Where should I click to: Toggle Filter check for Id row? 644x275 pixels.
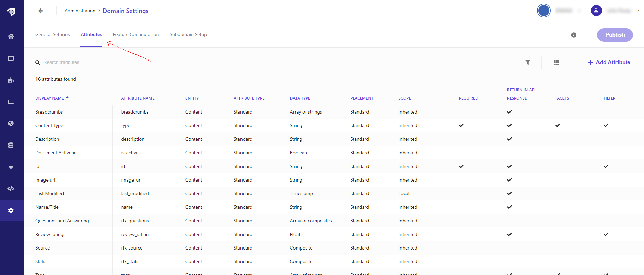click(x=606, y=166)
